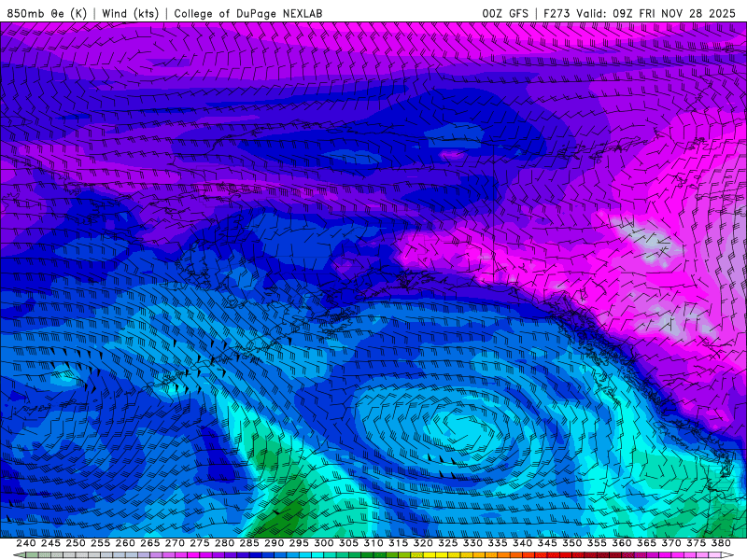Click the 265 colorbar scale label

pos(150,543)
